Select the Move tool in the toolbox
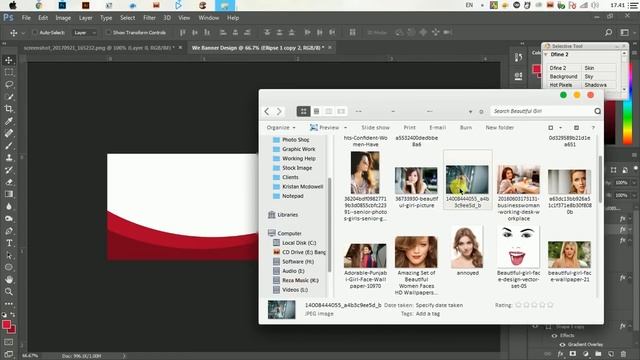 tap(9, 60)
